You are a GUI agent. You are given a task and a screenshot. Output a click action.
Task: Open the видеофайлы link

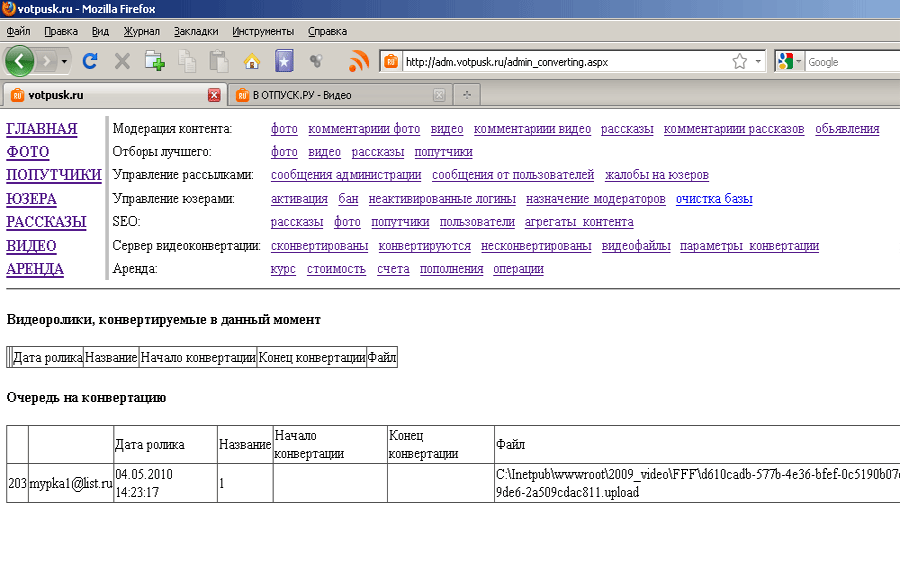(x=636, y=246)
